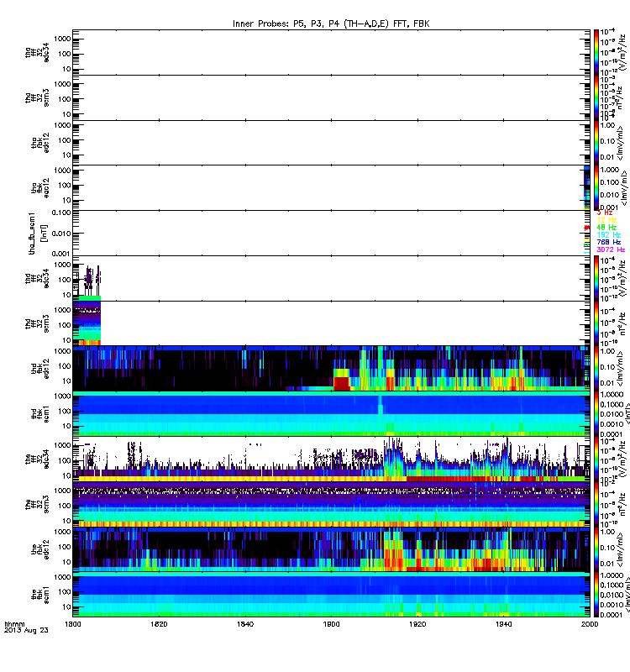This screenshot has height=672, width=630.
Task: Click the "the fff 32 scm3" panel label
Action: (37, 505)
